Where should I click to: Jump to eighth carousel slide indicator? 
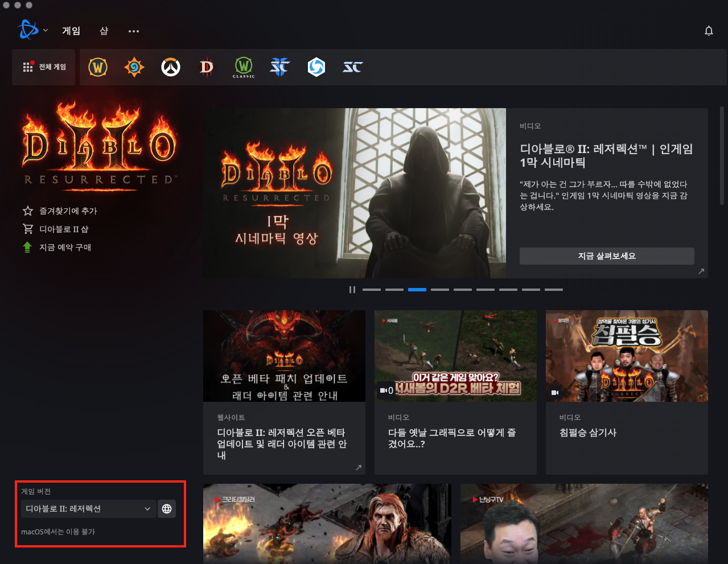(x=531, y=290)
